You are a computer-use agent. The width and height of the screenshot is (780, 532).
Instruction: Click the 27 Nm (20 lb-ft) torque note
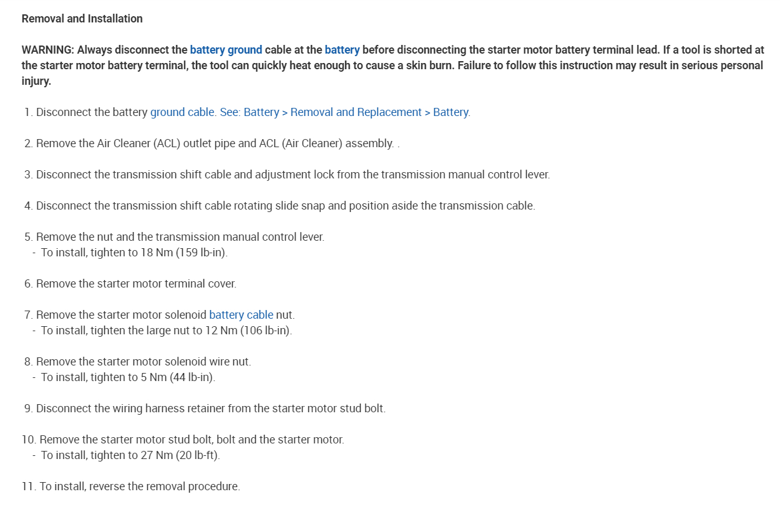(130, 455)
